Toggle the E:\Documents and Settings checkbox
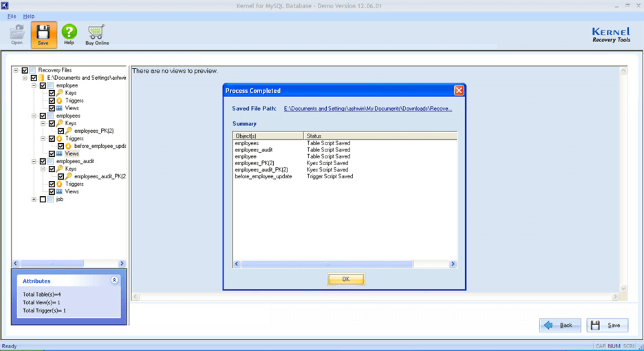The height and width of the screenshot is (351, 644). click(x=34, y=78)
